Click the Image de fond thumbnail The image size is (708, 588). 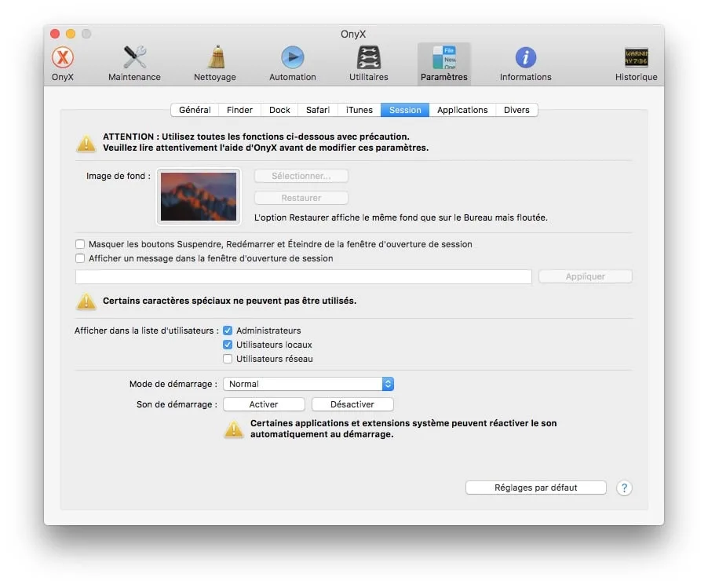click(x=199, y=196)
